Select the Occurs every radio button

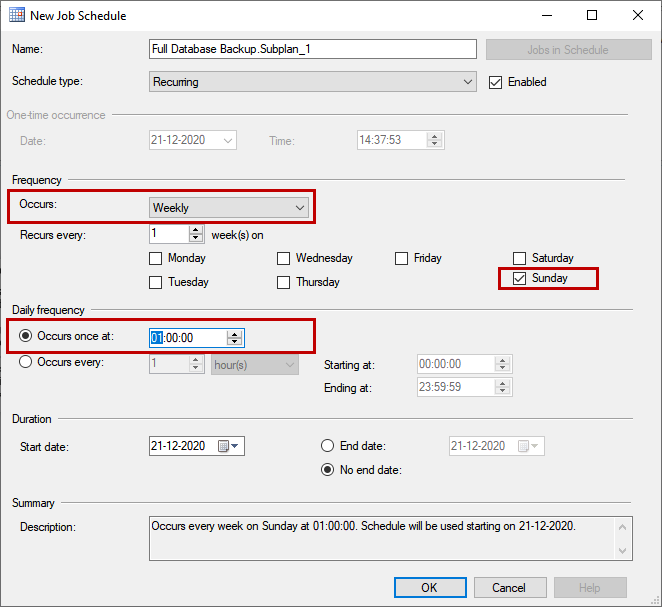[26, 362]
